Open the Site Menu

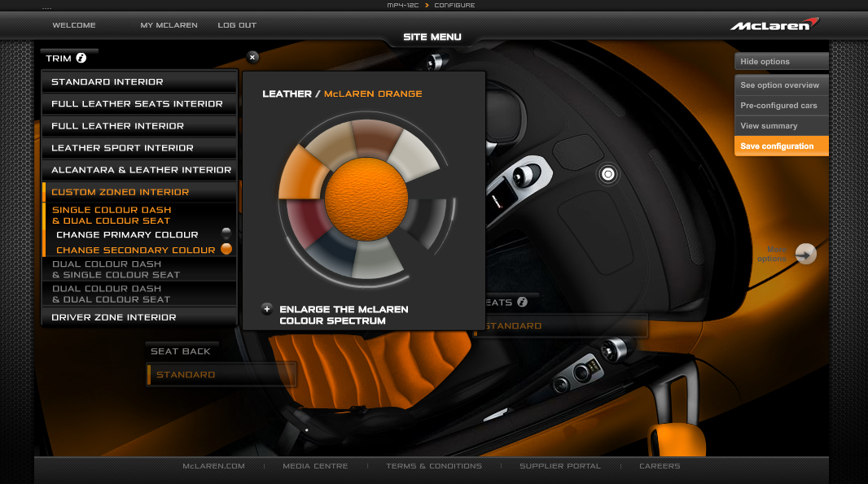pyautogui.click(x=432, y=37)
